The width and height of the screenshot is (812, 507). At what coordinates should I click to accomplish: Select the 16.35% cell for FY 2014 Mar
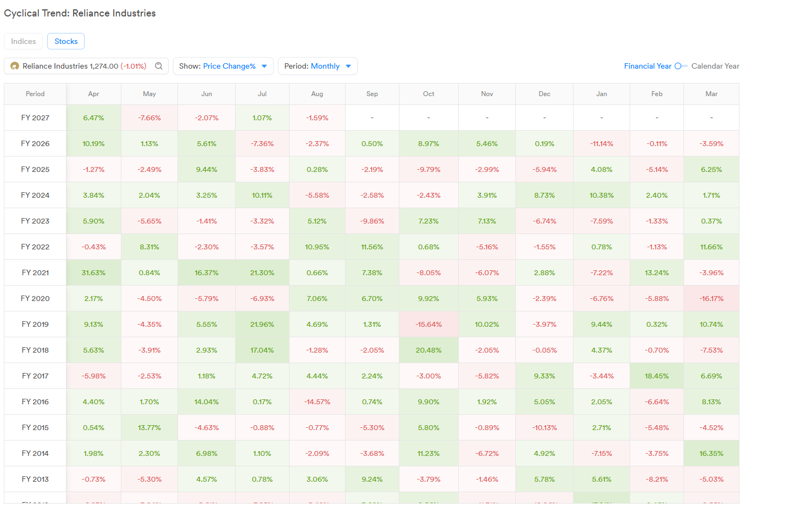coord(711,453)
